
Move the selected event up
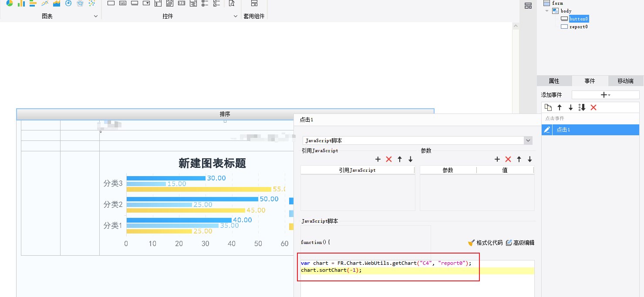560,107
